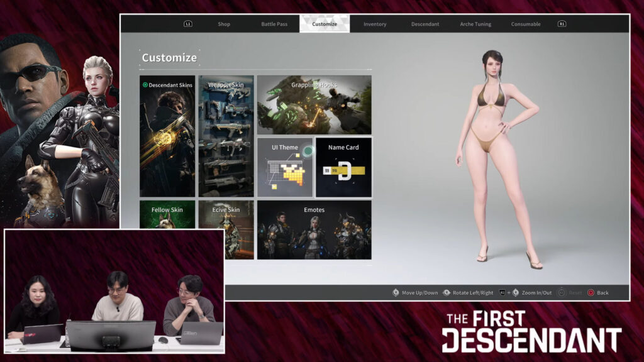The width and height of the screenshot is (644, 362).
Task: Click the Rotate Left/Right stick icon
Action: [447, 293]
